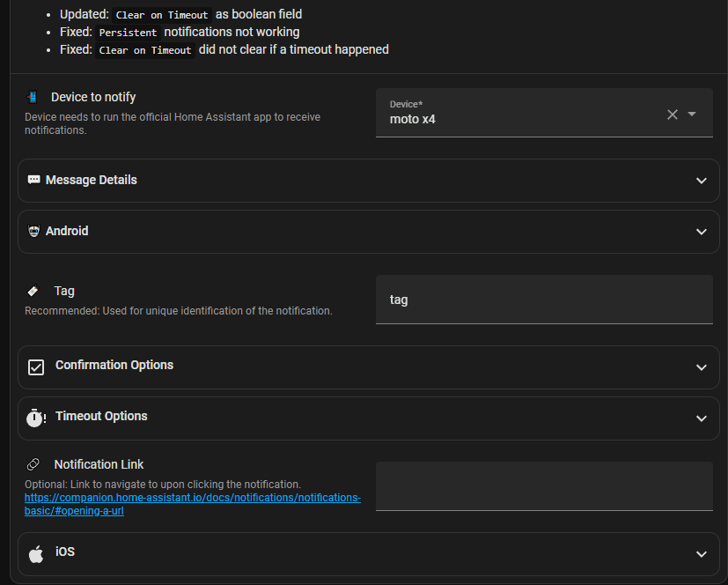The width and height of the screenshot is (728, 585).
Task: Expand the Timeout Options section
Action: tap(702, 418)
